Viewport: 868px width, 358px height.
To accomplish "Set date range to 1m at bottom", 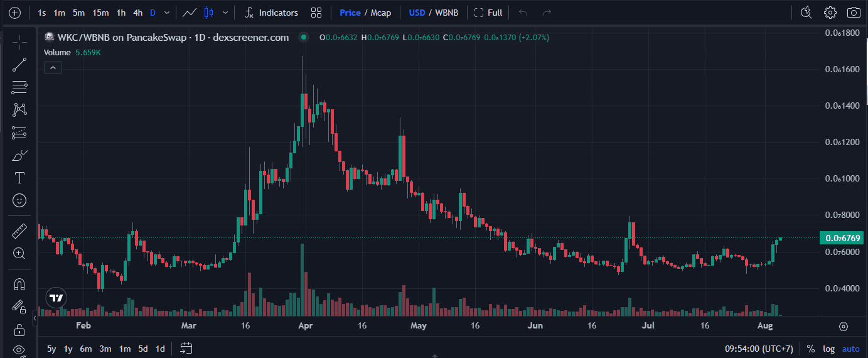I will (x=124, y=349).
